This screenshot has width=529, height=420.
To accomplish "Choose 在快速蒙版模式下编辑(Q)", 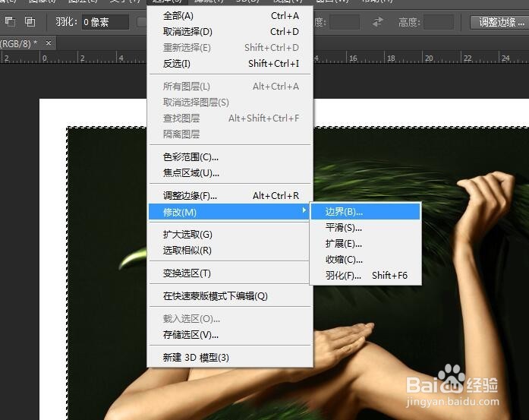I will coord(231,295).
